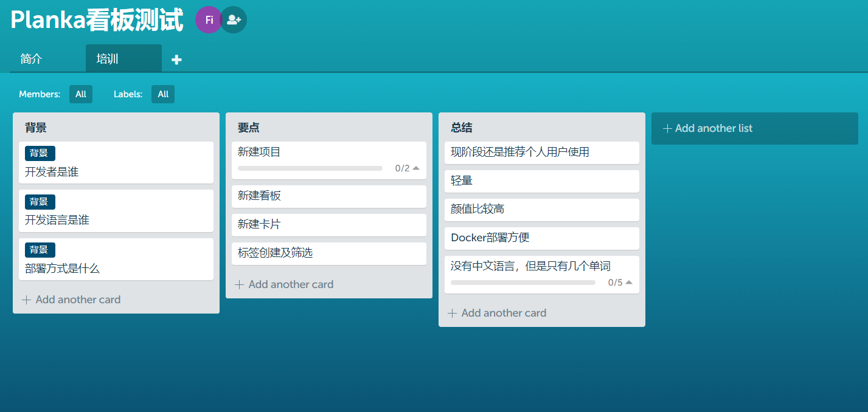
Task: Toggle the Labels filter set to All
Action: click(x=162, y=94)
